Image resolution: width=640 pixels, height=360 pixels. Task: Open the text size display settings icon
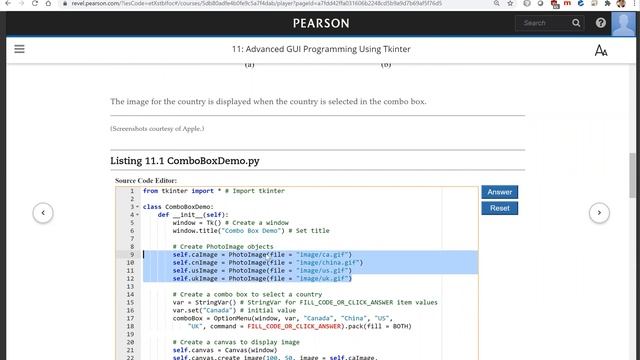(x=601, y=50)
